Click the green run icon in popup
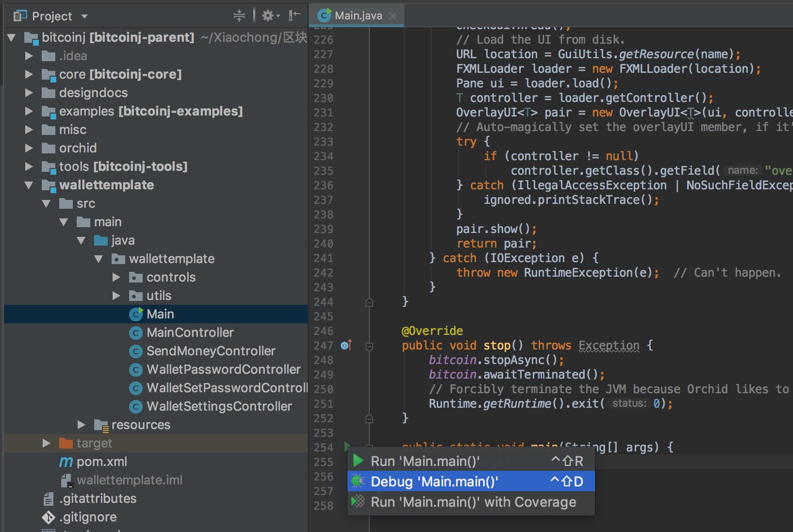793x532 pixels. pos(358,461)
